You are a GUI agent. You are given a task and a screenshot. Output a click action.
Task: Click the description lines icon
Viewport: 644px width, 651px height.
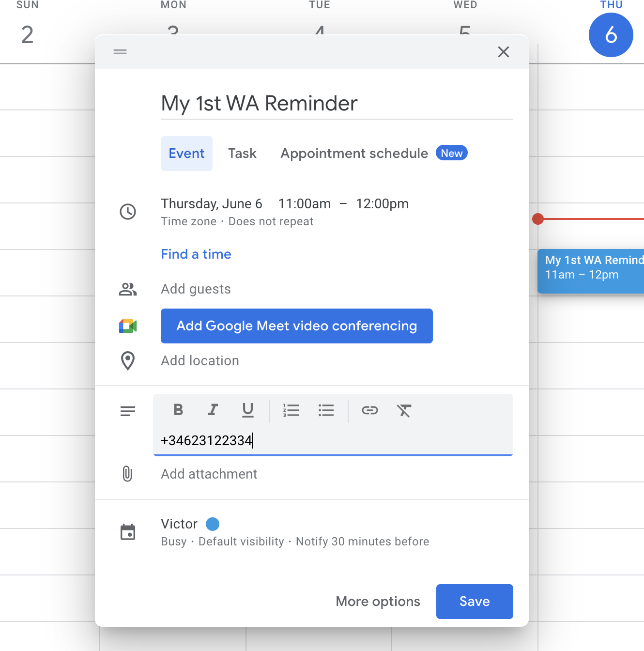(x=128, y=411)
